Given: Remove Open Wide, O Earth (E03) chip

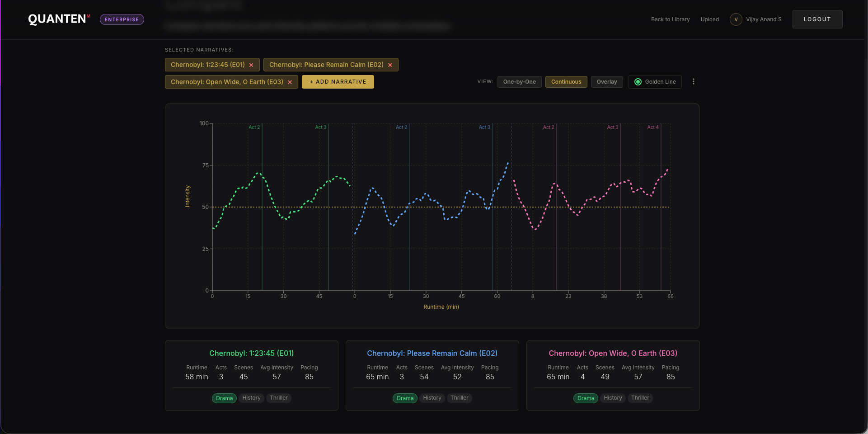Looking at the screenshot, I should 290,82.
